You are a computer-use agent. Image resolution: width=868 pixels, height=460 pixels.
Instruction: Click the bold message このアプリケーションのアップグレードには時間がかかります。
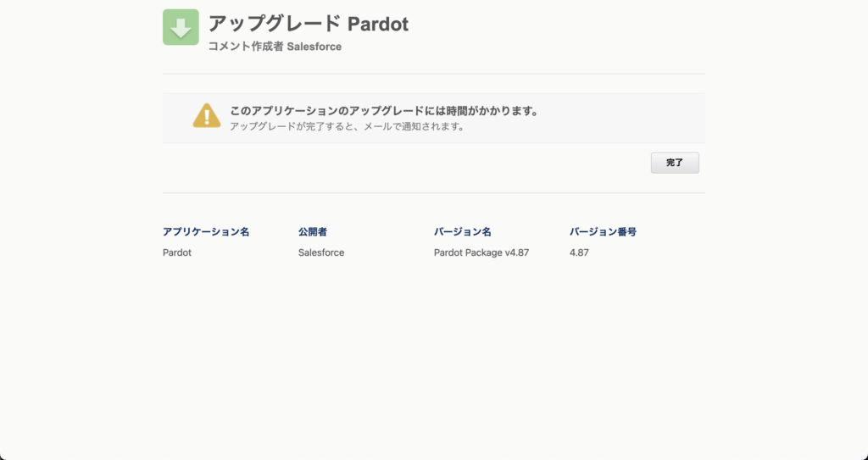pyautogui.click(x=384, y=111)
